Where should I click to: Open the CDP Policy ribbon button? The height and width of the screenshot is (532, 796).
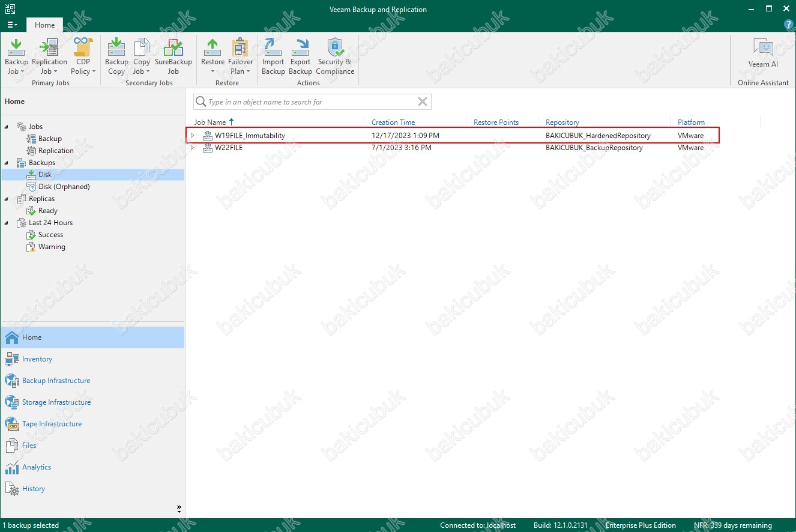tap(83, 56)
